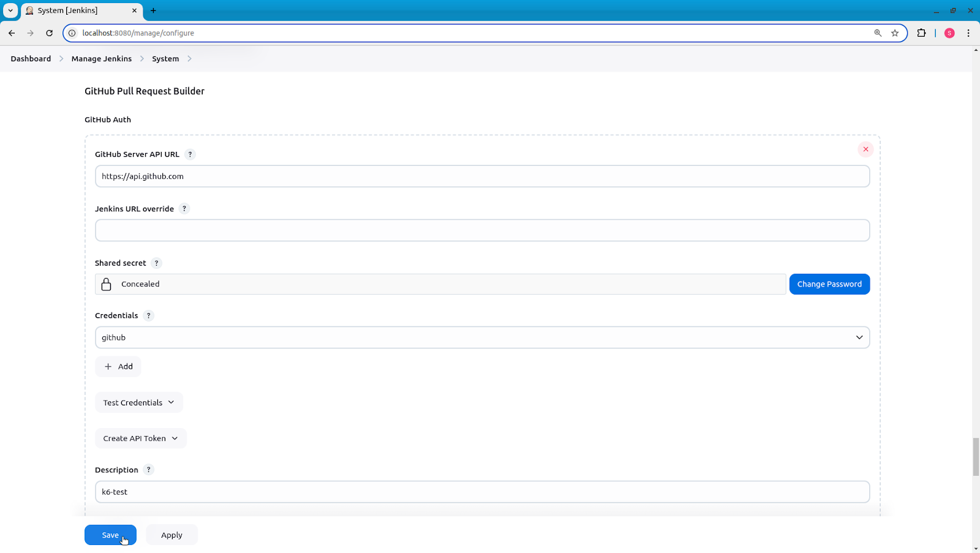Viewport: 980px width, 553px height.
Task: Expand the Create API Token section
Action: (x=141, y=438)
